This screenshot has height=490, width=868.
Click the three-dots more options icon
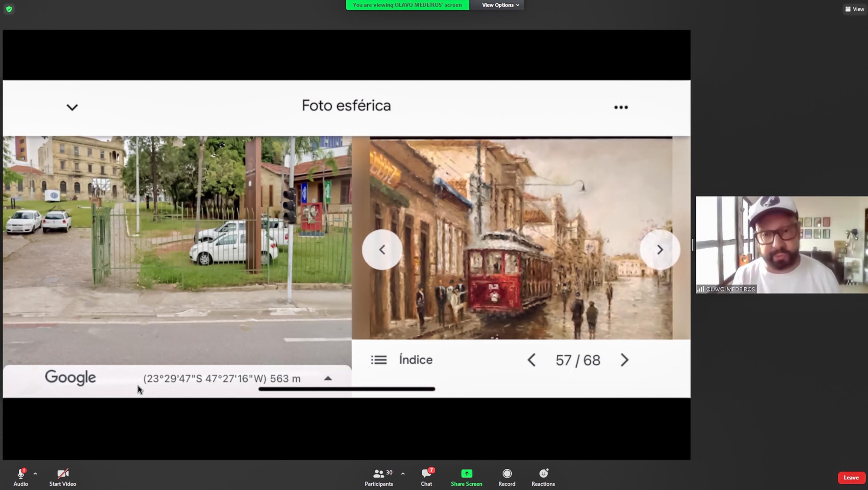621,107
